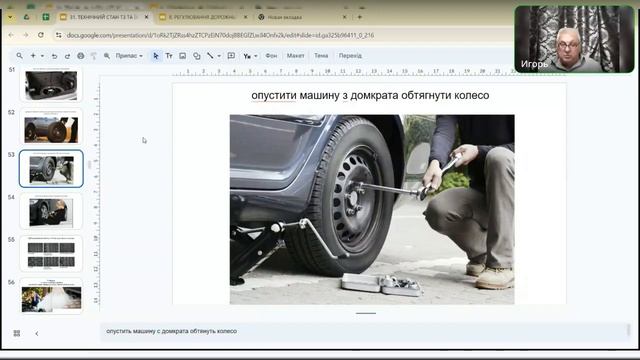Redo the last action

tap(67, 56)
